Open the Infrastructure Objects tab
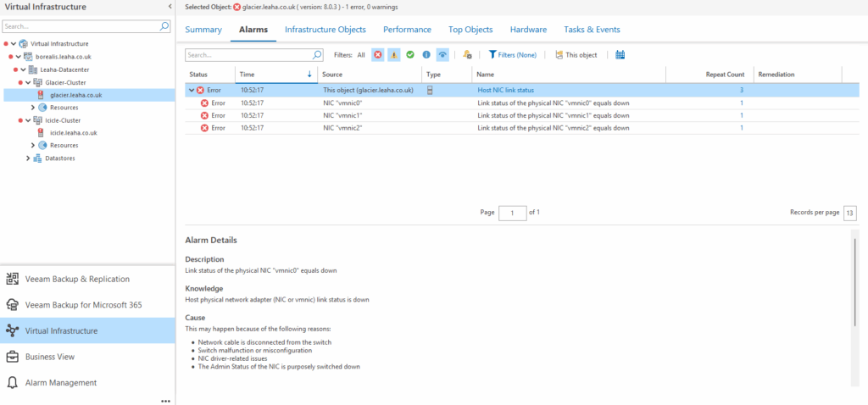 325,30
